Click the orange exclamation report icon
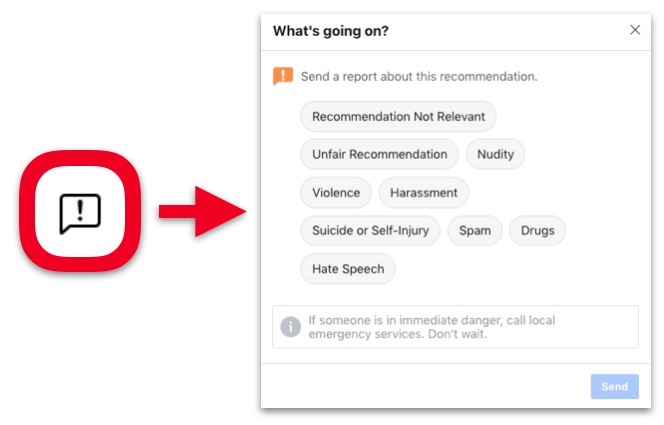Image resolution: width=664 pixels, height=425 pixels. 283,76
